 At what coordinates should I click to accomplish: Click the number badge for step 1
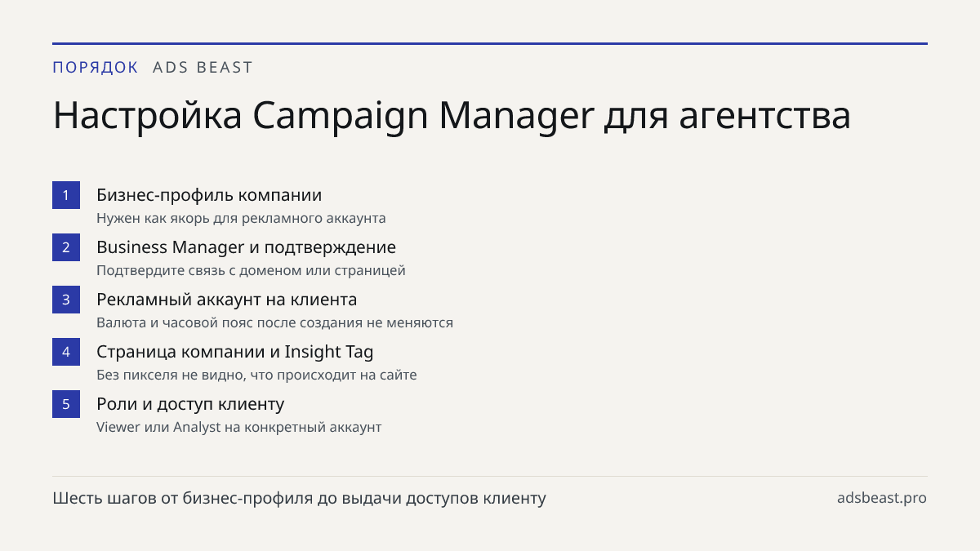pos(66,195)
